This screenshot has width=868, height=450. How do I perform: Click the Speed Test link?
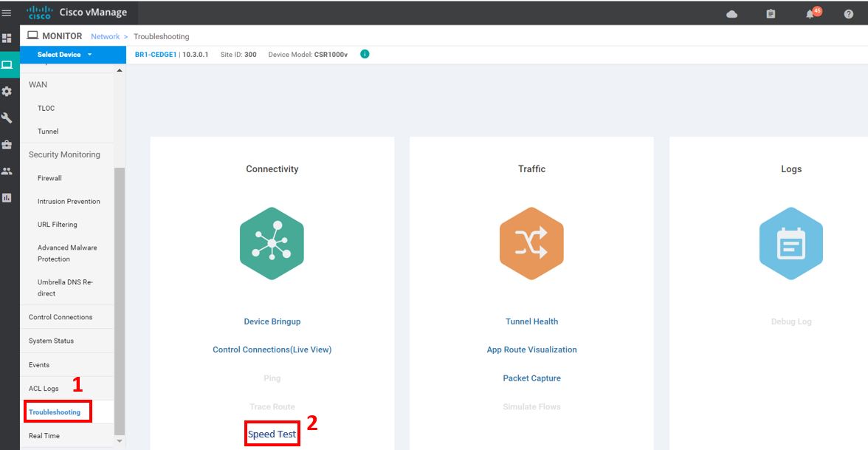pos(272,434)
